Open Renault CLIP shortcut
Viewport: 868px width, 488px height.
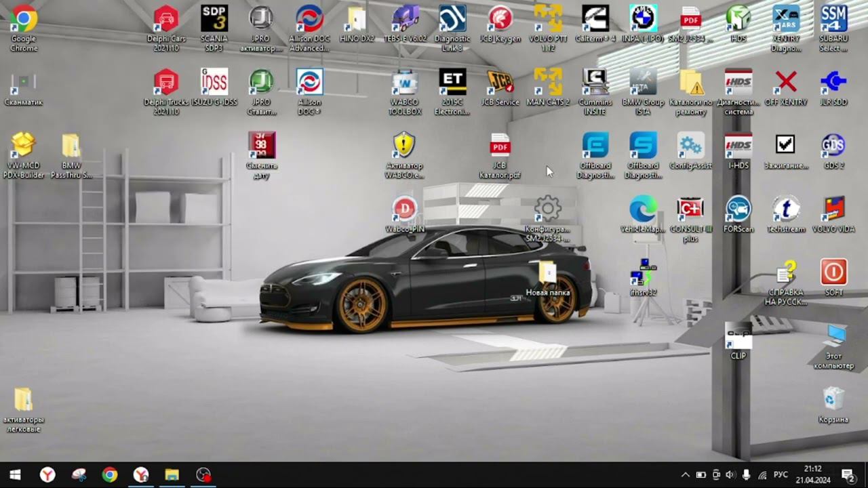click(x=738, y=341)
